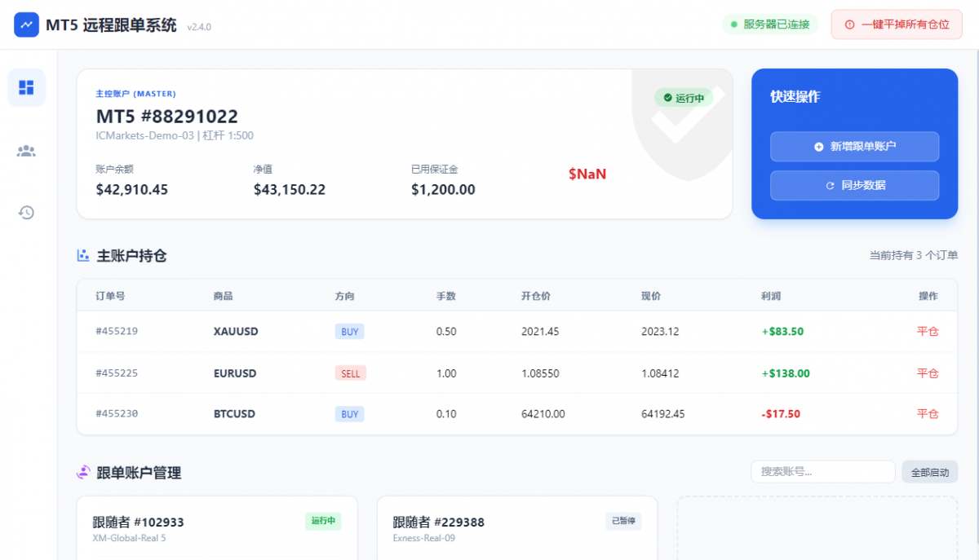This screenshot has height=560, width=979.
Task: Close position for order #455219
Action: click(928, 332)
